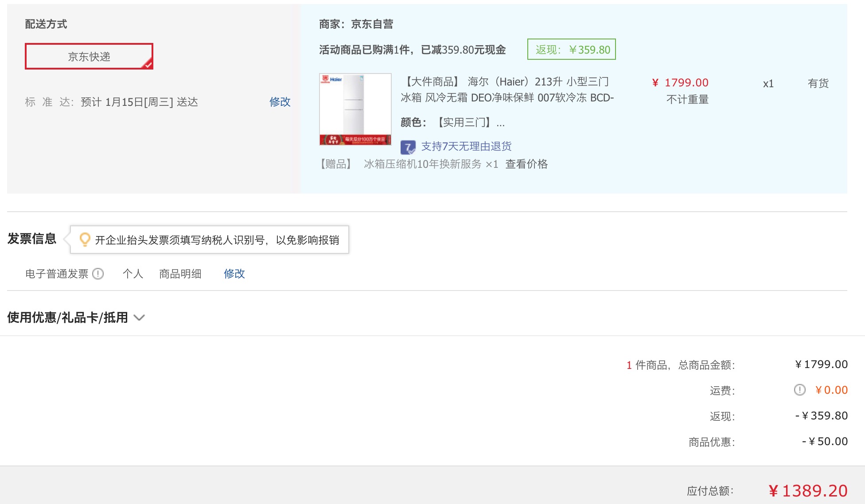Viewport: 865px width, 504px height.
Task: Click 活动商品已购满1件 promotion text
Action: pyautogui.click(x=412, y=50)
